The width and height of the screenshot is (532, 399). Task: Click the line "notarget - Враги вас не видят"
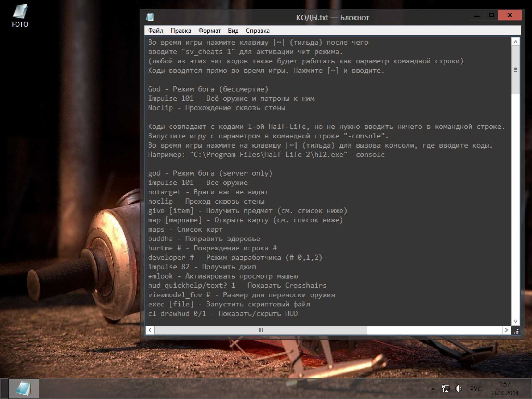point(208,192)
